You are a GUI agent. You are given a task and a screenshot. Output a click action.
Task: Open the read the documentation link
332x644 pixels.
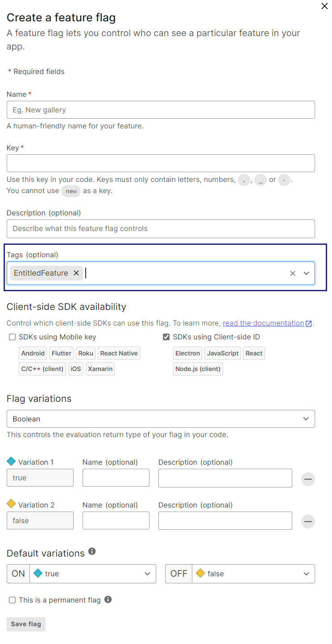pyautogui.click(x=263, y=323)
